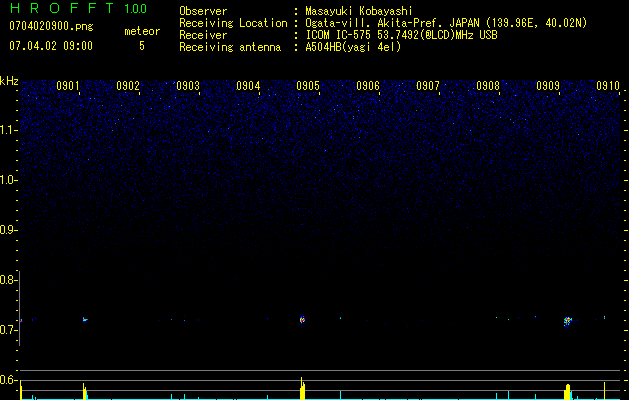629x400 pixels.
Task: Click the 0907 time marker
Action: coord(428,86)
